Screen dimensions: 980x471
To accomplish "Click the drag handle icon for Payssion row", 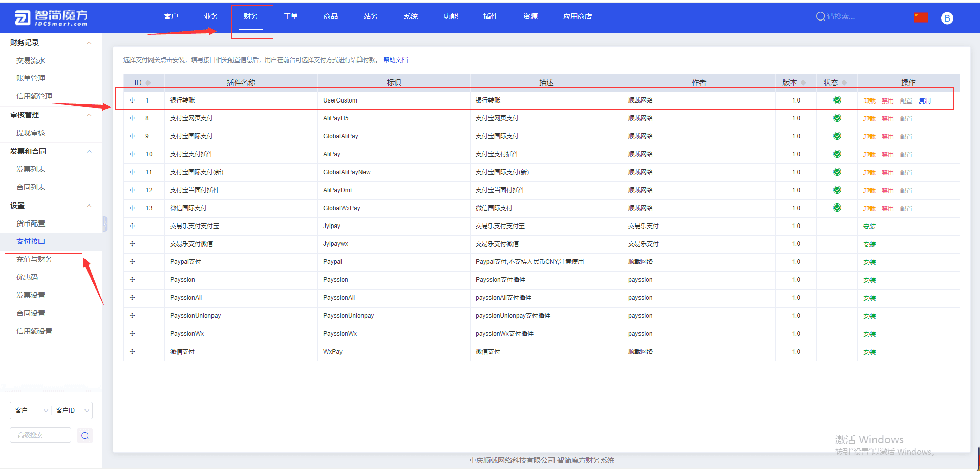I will 132,280.
